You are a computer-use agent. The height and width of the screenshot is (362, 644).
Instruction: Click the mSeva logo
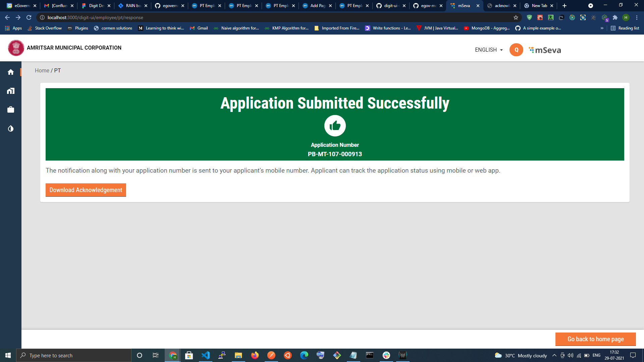point(545,50)
